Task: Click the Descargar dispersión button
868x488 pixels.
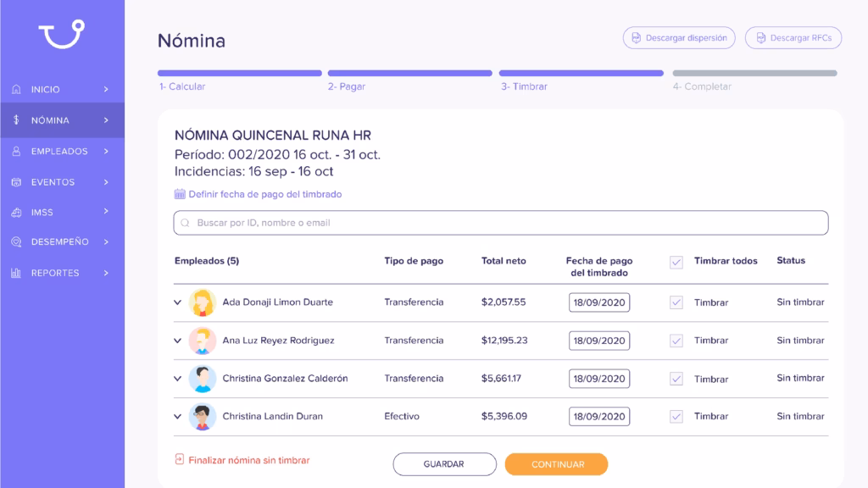Action: click(679, 37)
